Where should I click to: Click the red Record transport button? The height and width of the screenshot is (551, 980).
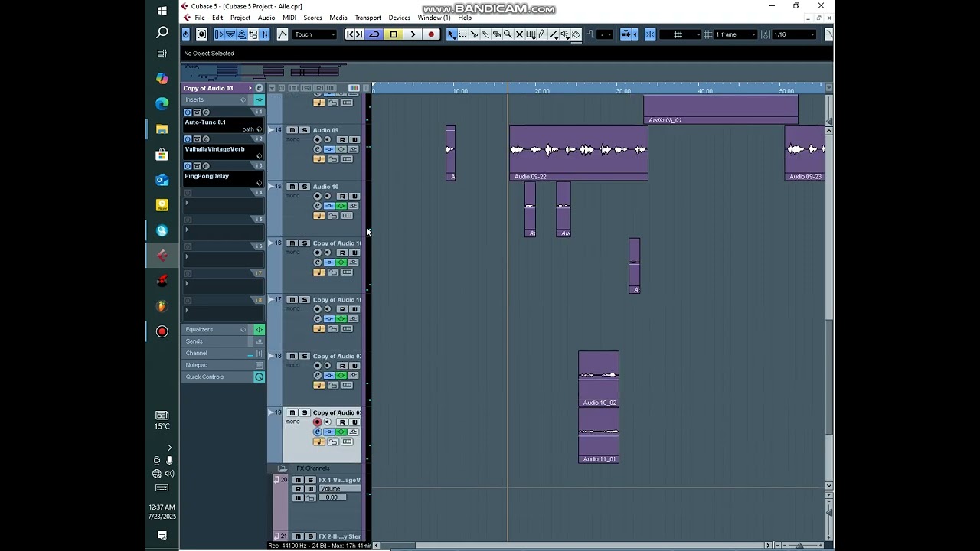[x=431, y=34]
